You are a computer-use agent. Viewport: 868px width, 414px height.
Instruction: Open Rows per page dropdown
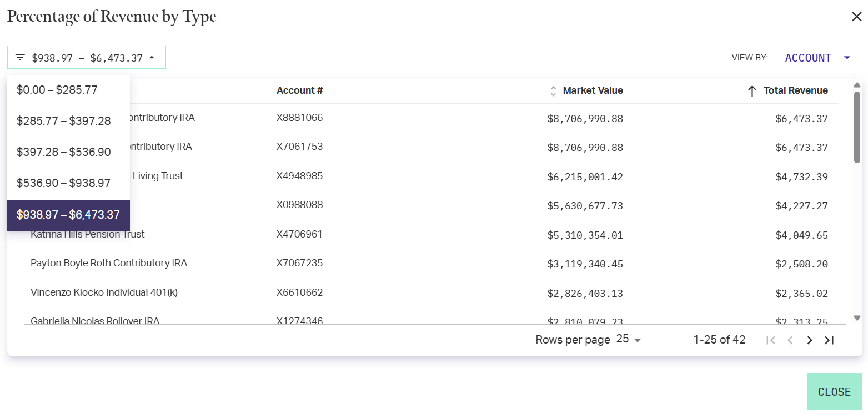[x=629, y=340]
